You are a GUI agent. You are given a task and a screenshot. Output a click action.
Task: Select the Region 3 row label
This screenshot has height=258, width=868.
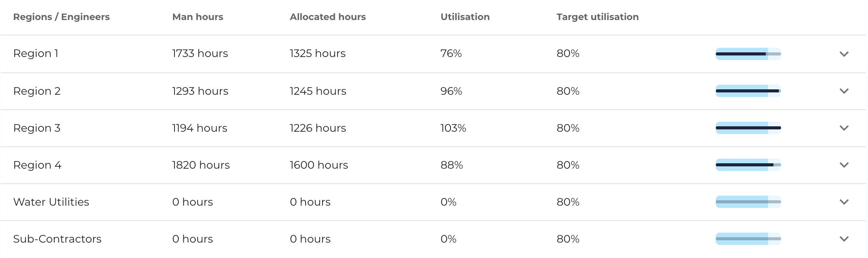pos(37,128)
